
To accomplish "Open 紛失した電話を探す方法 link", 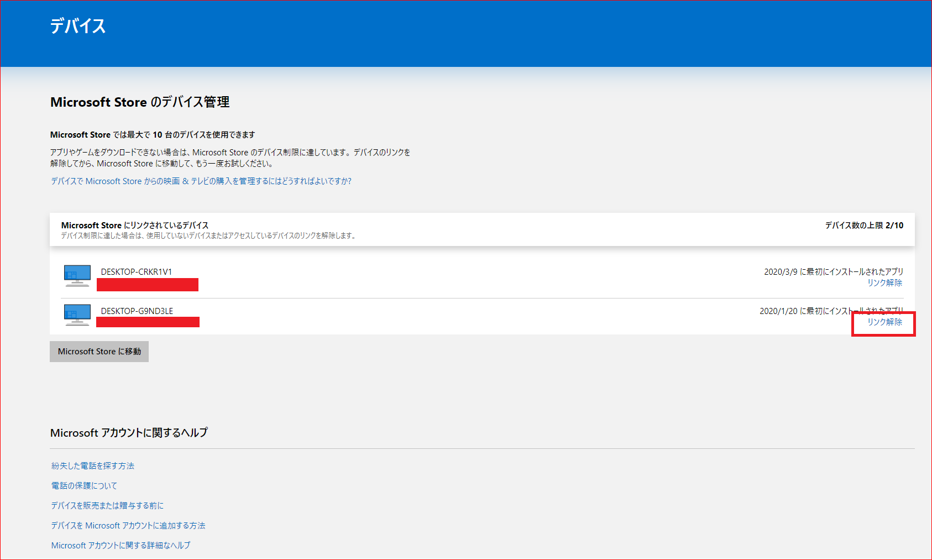I will click(x=93, y=466).
